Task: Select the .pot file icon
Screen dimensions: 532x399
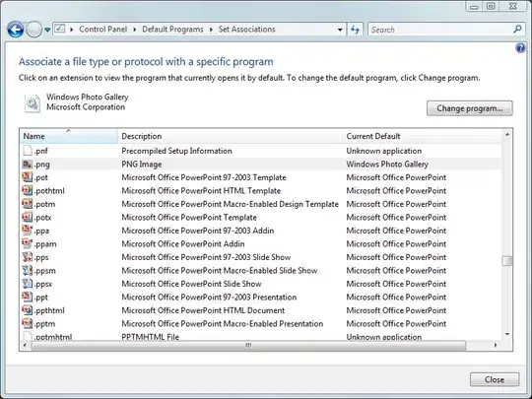Action: 28,177
